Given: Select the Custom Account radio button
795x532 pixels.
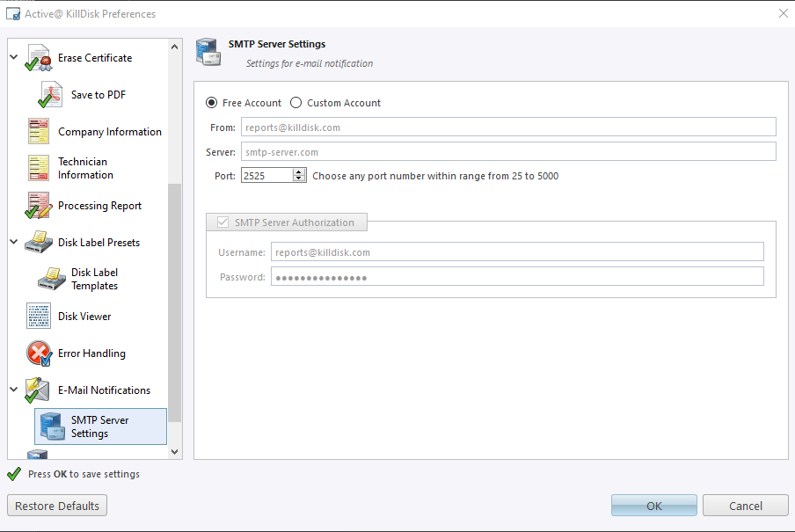Looking at the screenshot, I should [295, 102].
